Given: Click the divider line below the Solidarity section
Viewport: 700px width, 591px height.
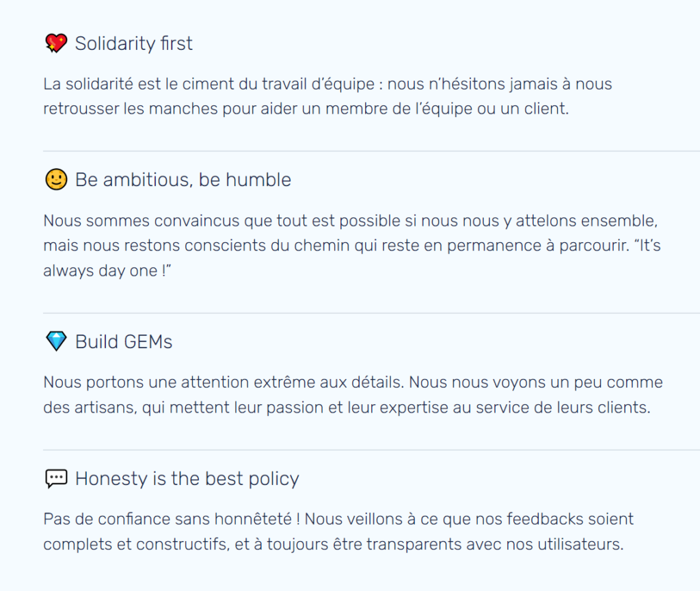Looking at the screenshot, I should coord(371,151).
